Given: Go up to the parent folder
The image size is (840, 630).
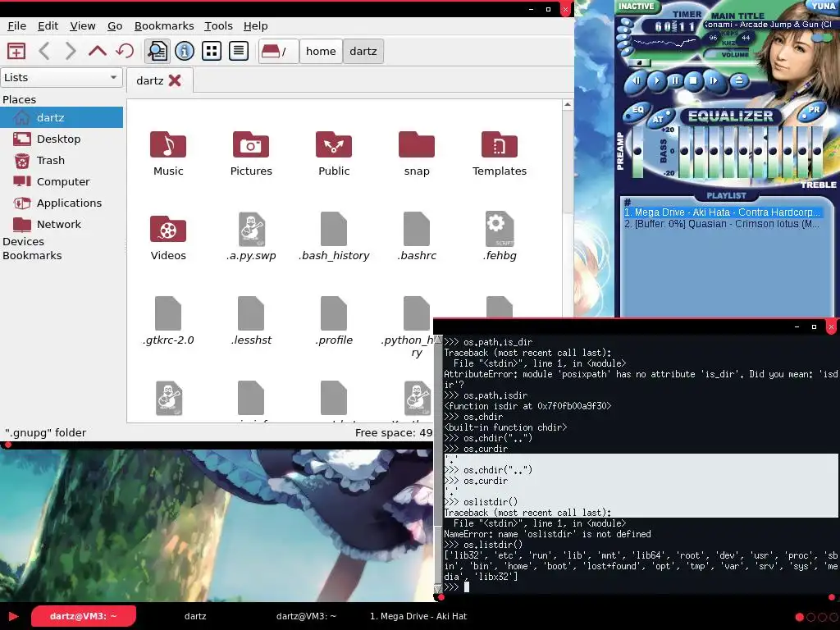Looking at the screenshot, I should coord(97,51).
